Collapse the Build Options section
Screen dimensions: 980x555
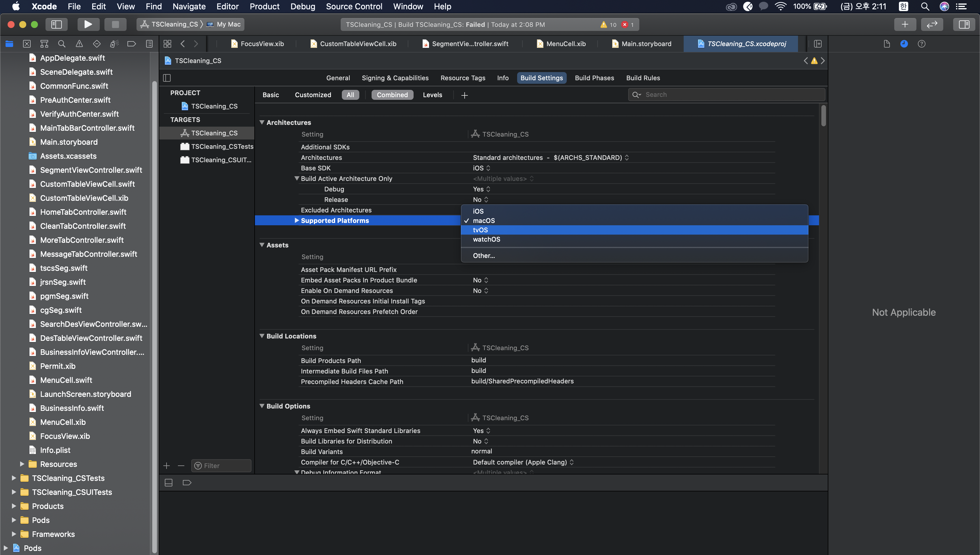[262, 406]
